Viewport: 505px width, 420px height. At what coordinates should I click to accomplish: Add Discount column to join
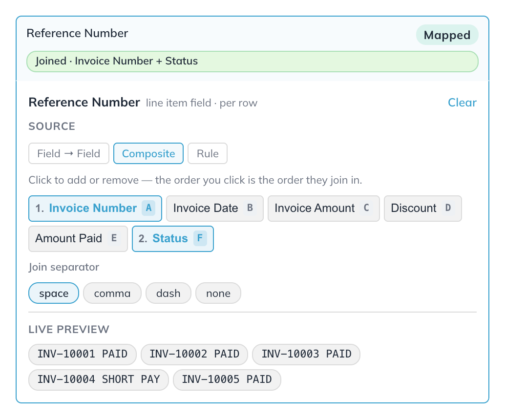point(423,209)
